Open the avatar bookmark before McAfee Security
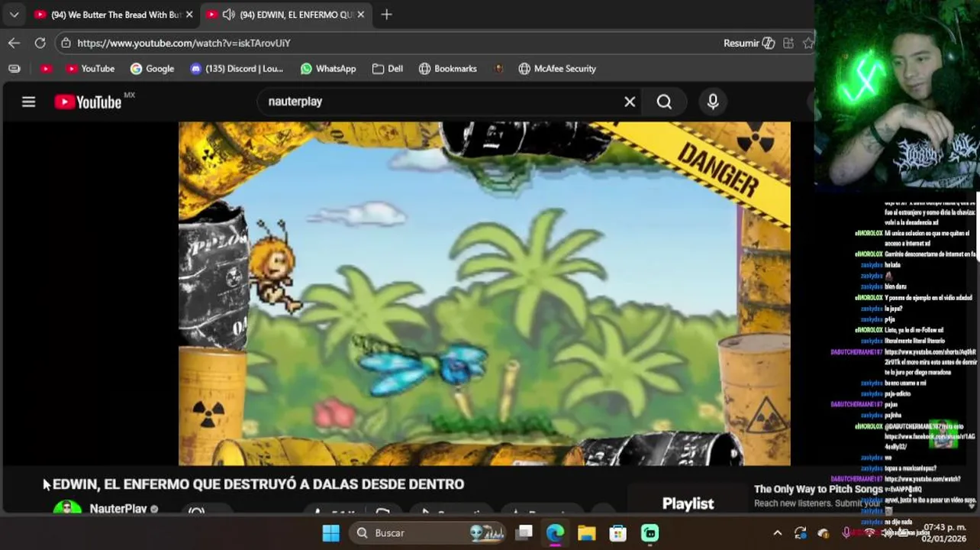The image size is (980, 550). pos(498,69)
